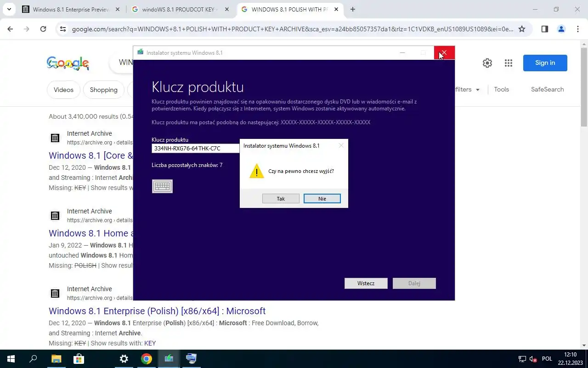Open the last taskbar app icon
Screen dimensions: 588x368
[x=191, y=359]
